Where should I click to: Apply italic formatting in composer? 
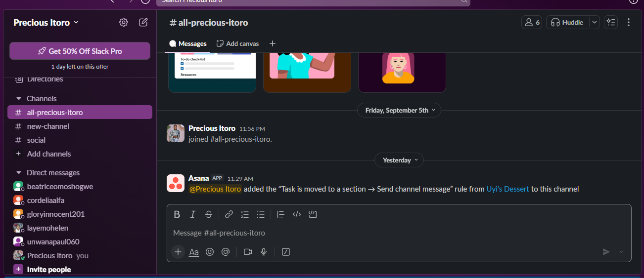point(193,214)
